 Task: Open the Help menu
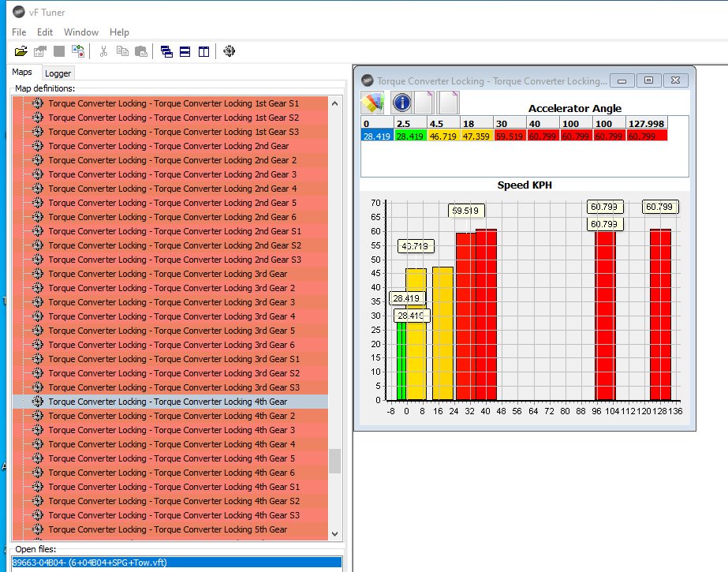pyautogui.click(x=119, y=32)
